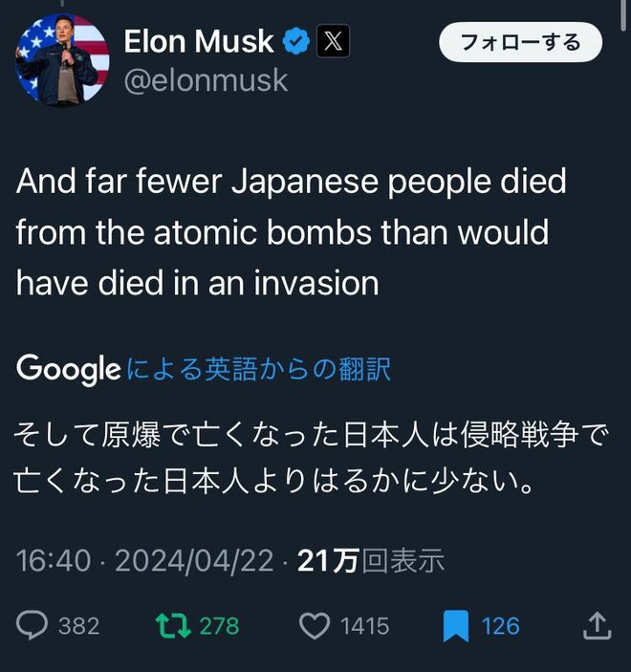The width and height of the screenshot is (631, 672).
Task: Open the 16:40 post timestamp
Action: click(53, 560)
